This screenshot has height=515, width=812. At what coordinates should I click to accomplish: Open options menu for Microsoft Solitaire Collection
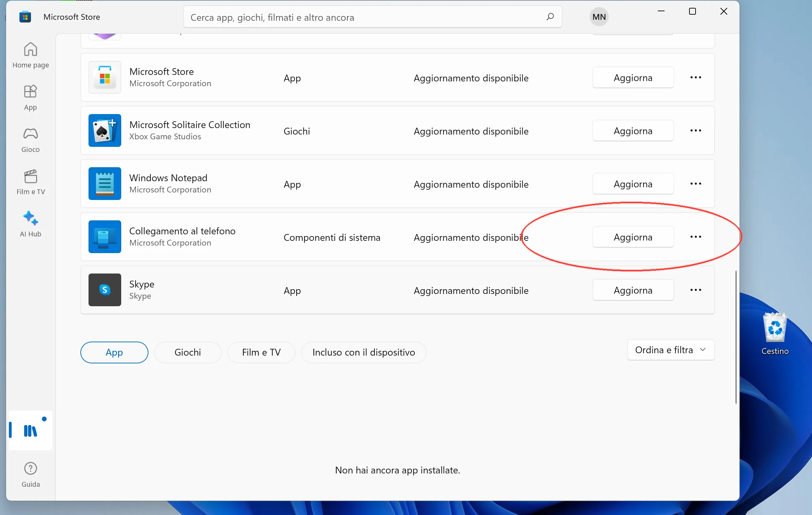pos(696,130)
